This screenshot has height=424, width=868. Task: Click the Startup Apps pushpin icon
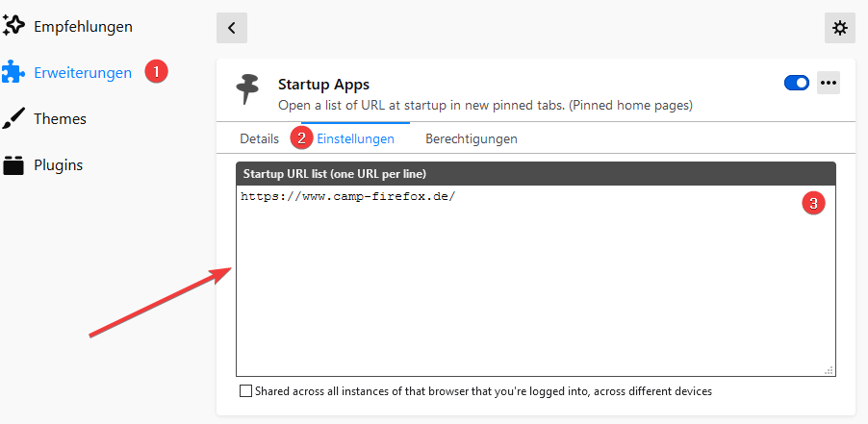248,89
